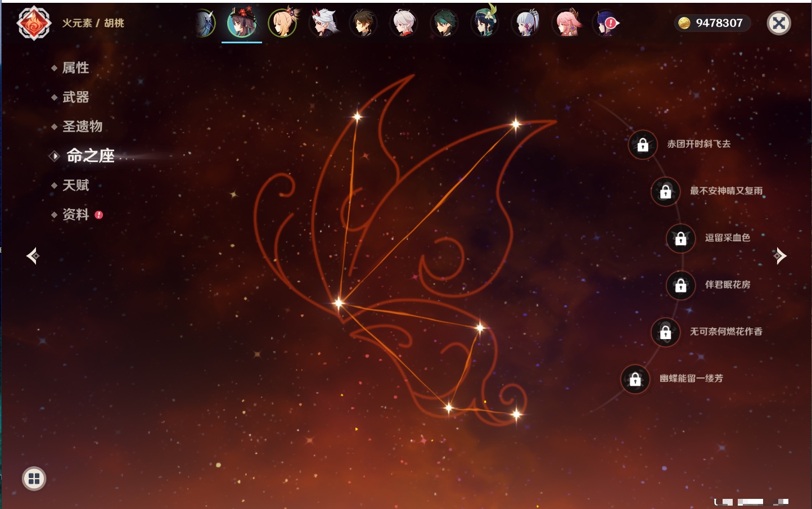Viewport: 812px width, 509px height.
Task: Click lock icon for 无可奈何燃花作香
Action: pos(666,332)
